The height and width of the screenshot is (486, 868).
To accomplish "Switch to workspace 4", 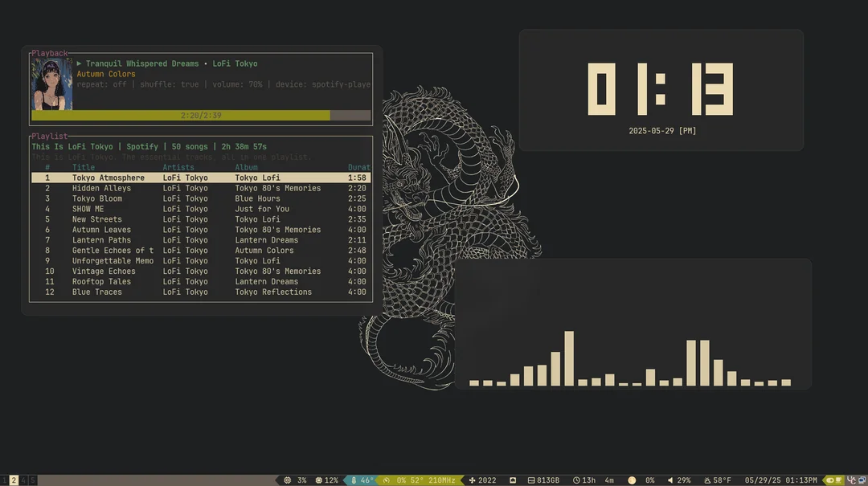I will (23, 480).
